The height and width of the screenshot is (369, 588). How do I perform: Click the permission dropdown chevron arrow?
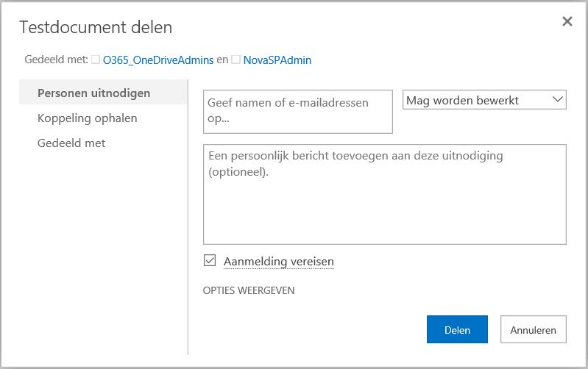tap(558, 100)
